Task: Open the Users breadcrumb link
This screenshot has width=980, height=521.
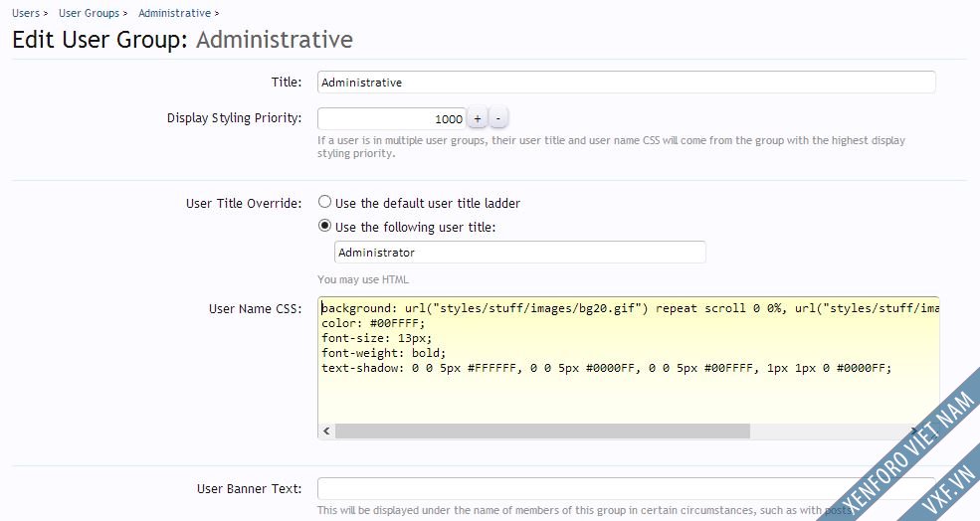Action: 26,13
